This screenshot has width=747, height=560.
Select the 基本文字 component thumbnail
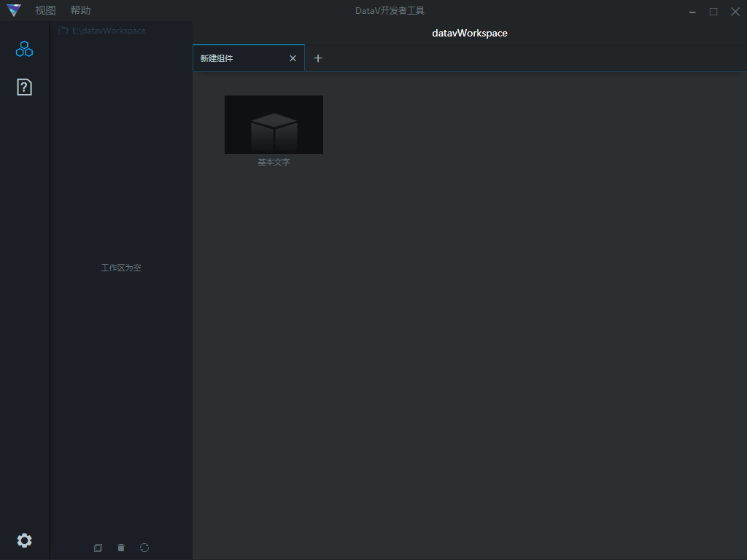tap(274, 124)
